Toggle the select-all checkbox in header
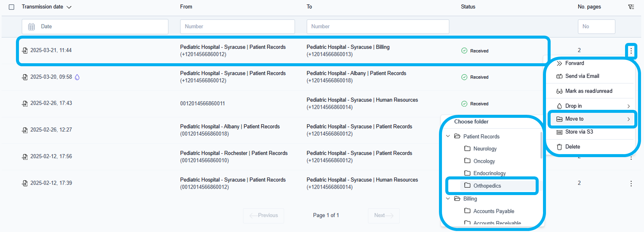 (x=12, y=7)
